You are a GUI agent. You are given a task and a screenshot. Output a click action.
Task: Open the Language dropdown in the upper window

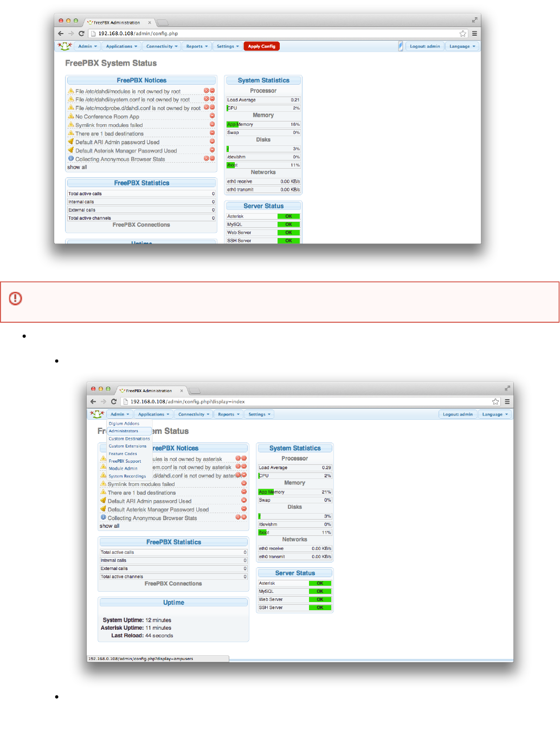click(x=462, y=47)
